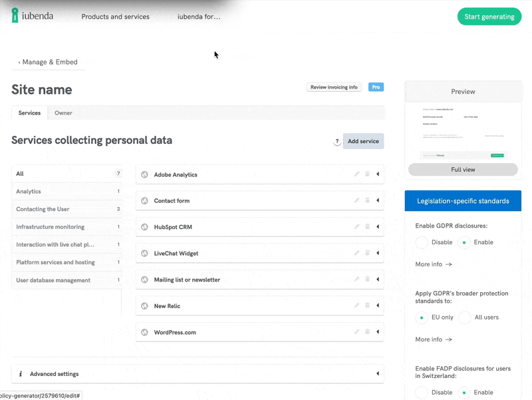Click the iubenda logo
The image size is (532, 400).
pyautogui.click(x=33, y=16)
